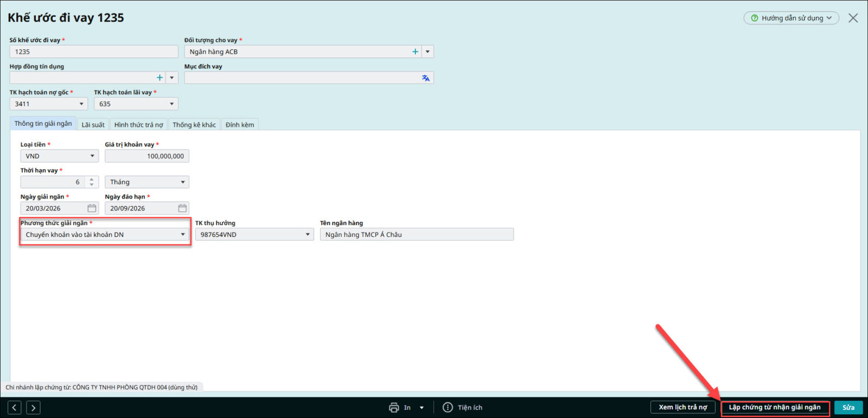Click the Xem lịch trả nợ button
The image size is (868, 418).
(682, 408)
